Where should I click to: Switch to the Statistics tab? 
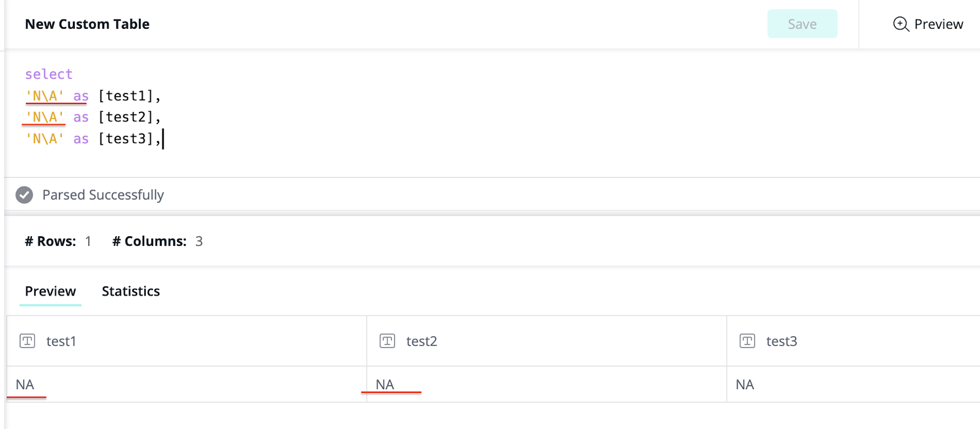tap(130, 291)
